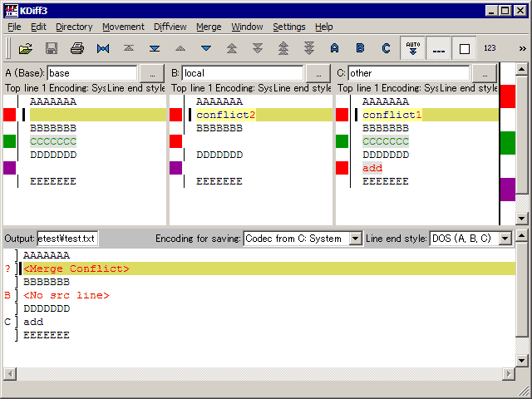
Task: Go to next delta arrow
Action: [x=206, y=48]
